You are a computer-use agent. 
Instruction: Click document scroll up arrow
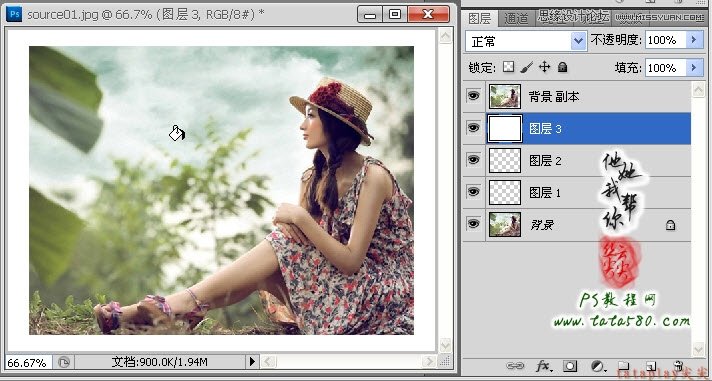pyautogui.click(x=445, y=35)
